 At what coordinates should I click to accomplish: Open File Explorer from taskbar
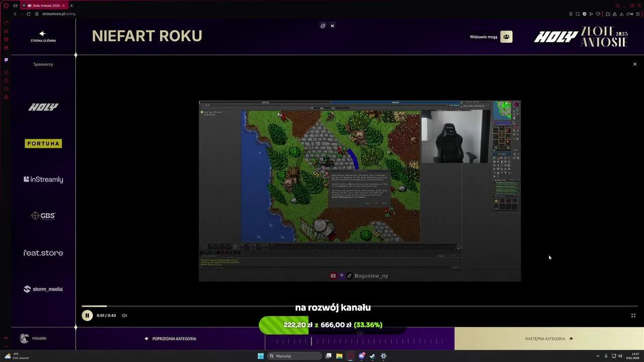point(339,356)
